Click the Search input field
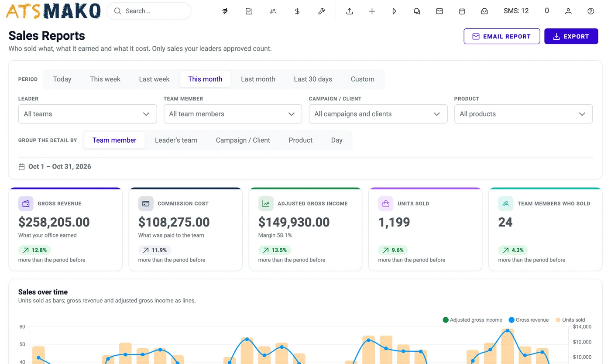Screen dimensions: 611x364 pos(149,11)
